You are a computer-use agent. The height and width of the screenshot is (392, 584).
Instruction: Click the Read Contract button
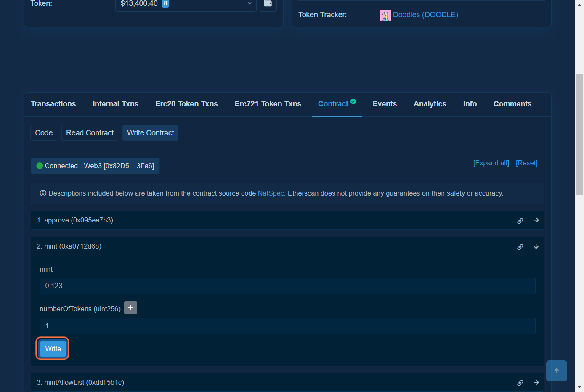point(90,133)
